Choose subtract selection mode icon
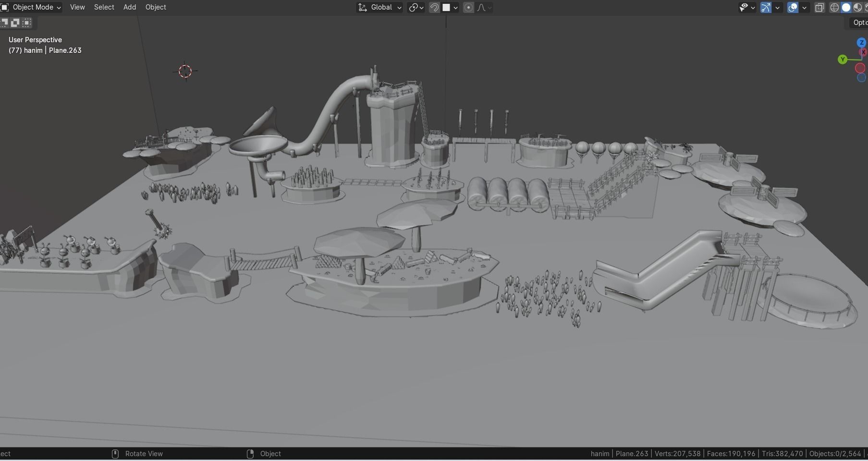The image size is (868, 461). (x=15, y=23)
